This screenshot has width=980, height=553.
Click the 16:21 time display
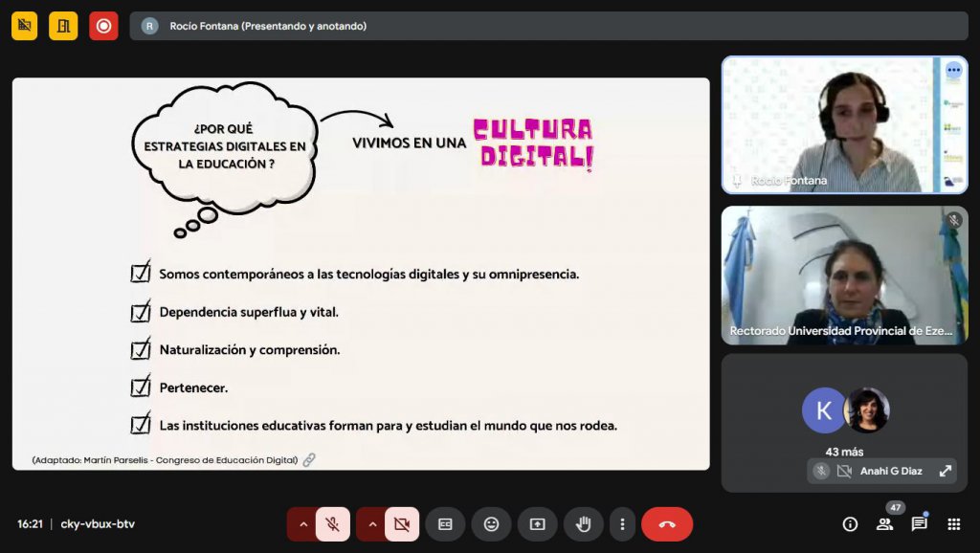pyautogui.click(x=30, y=524)
